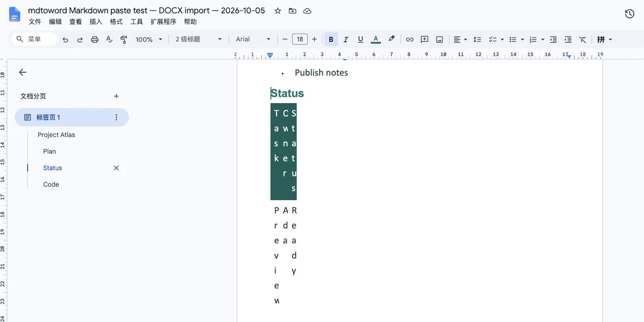Viewport: 644px width, 322px height.
Task: Open the paragraph style 2 级标题 dropdown
Action: point(199,40)
